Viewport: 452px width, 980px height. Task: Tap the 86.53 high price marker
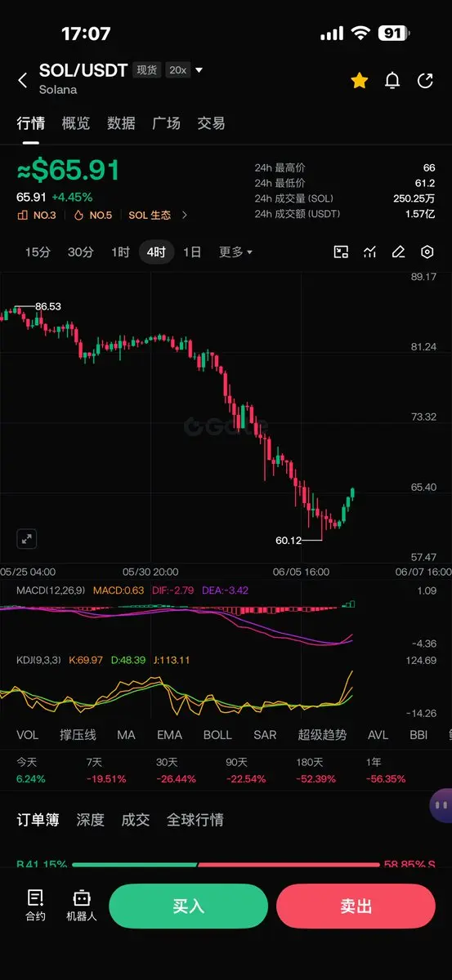[48, 306]
